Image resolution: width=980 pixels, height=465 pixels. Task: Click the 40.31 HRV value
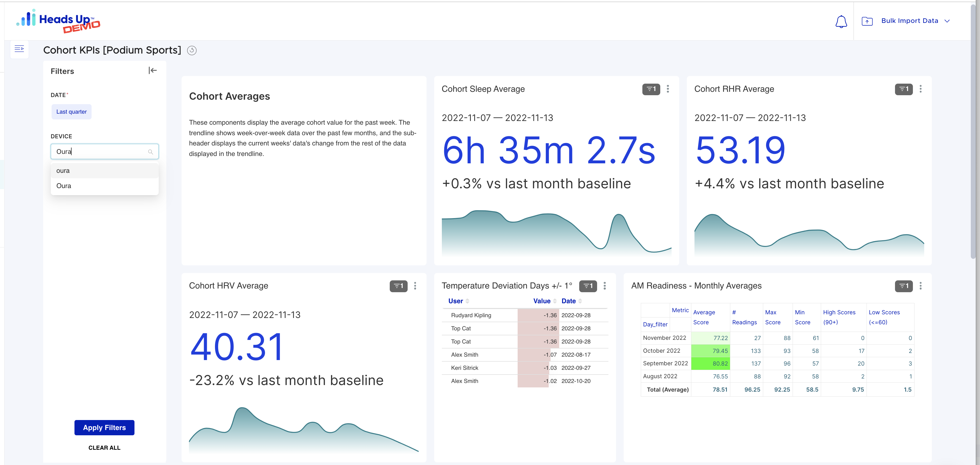237,347
